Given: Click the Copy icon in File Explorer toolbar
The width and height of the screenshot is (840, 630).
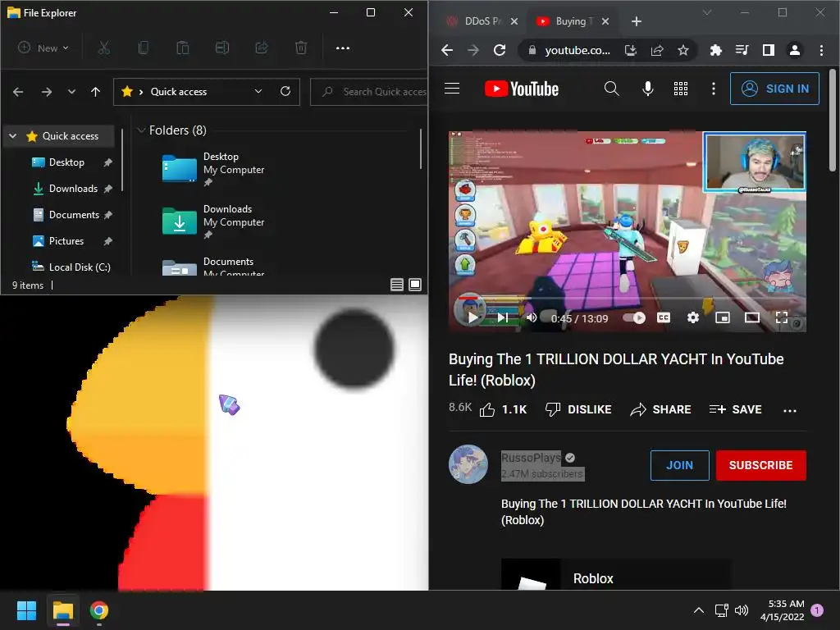Looking at the screenshot, I should [x=143, y=48].
